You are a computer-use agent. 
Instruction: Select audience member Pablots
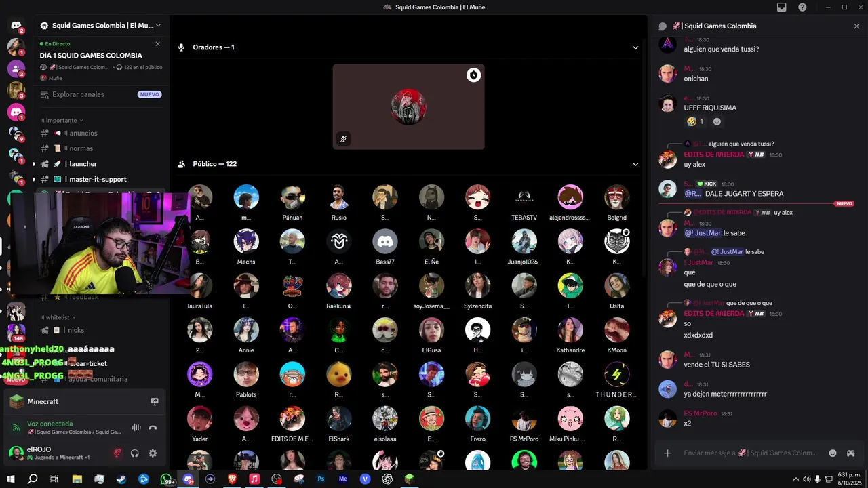pos(246,379)
